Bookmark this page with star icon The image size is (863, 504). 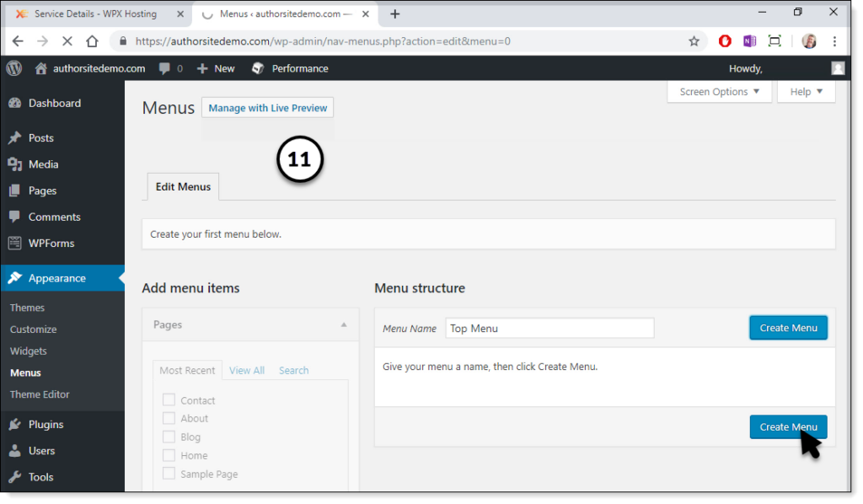694,41
